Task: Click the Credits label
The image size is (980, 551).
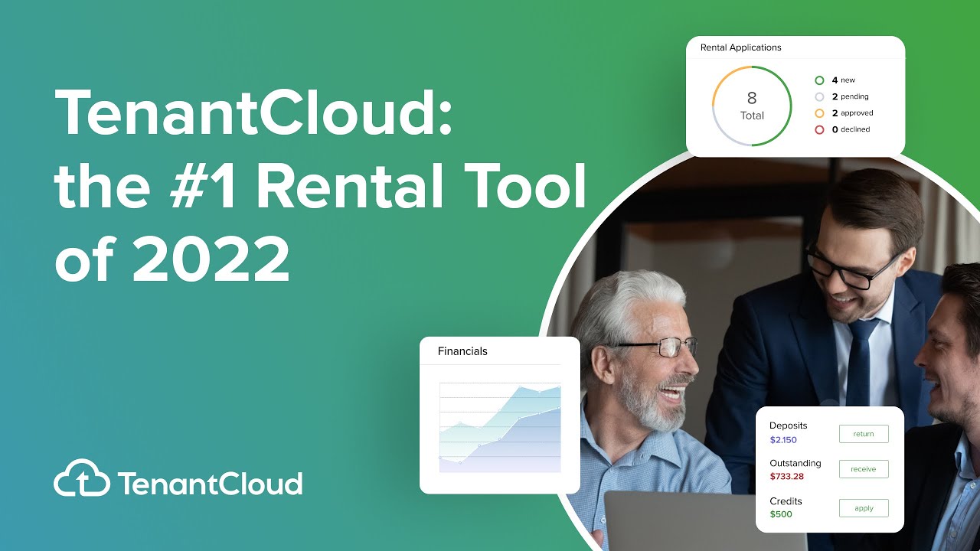Action: click(x=786, y=500)
